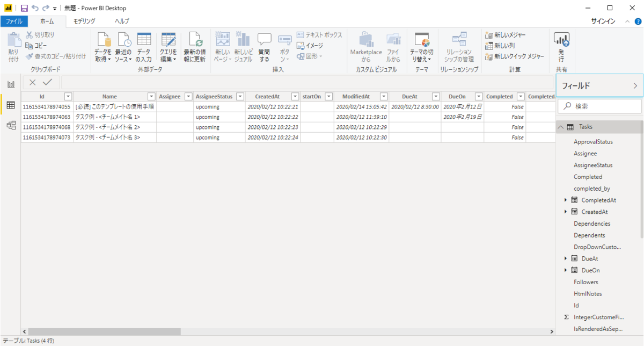Screen dimensions: 644x346
Task: Open the Completed column filter dropdown
Action: [520, 96]
